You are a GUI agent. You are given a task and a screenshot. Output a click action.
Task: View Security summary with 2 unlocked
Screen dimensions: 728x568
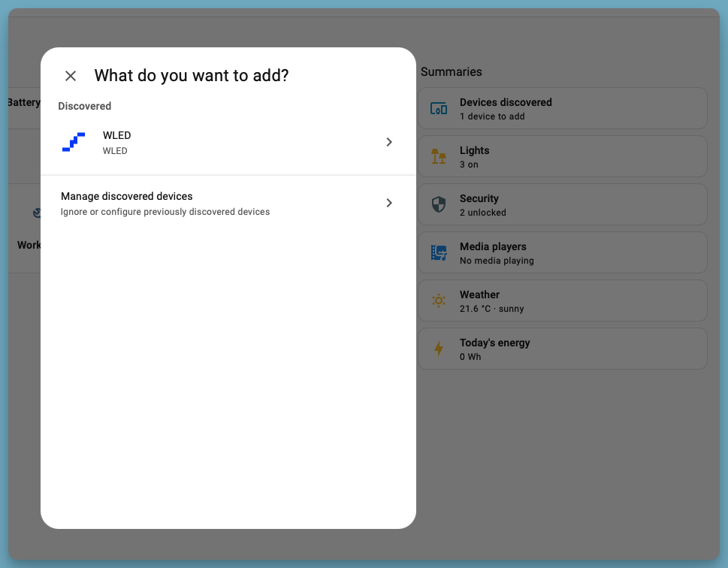[562, 204]
